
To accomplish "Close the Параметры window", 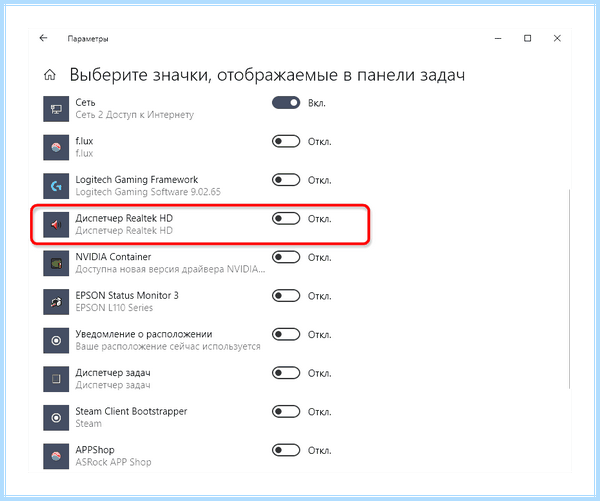I will 557,38.
